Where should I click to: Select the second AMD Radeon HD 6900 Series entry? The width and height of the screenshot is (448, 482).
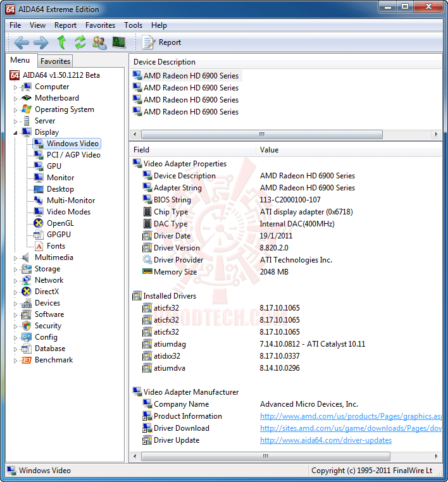click(x=186, y=88)
